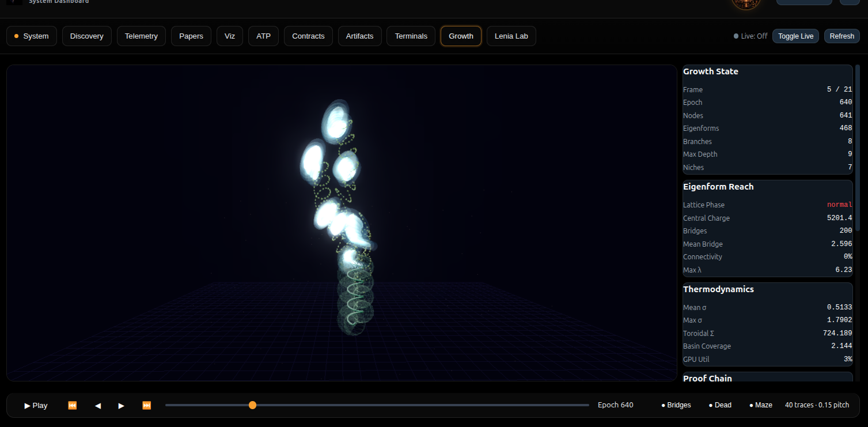
Task: Toggle the Bridges overlay
Action: [676, 405]
